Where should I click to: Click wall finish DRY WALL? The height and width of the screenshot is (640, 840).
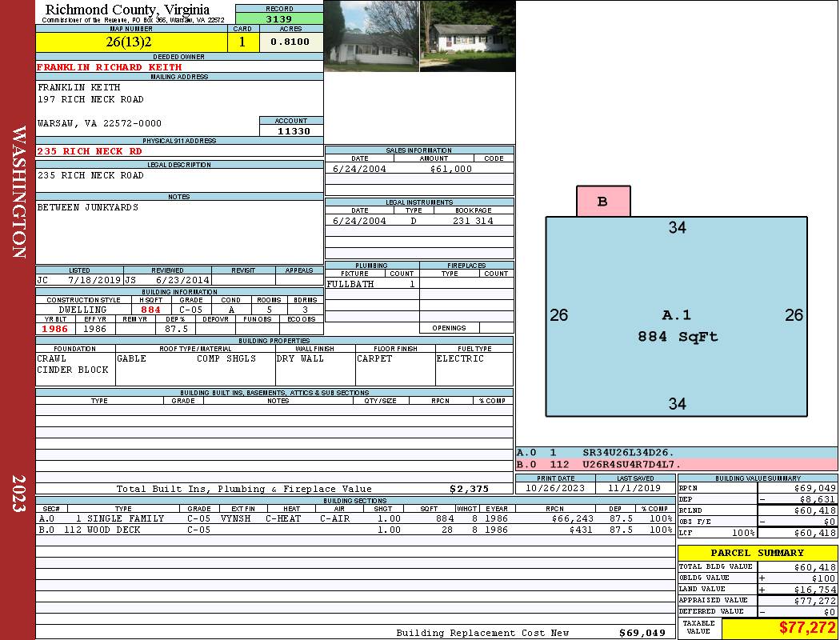pyautogui.click(x=300, y=359)
